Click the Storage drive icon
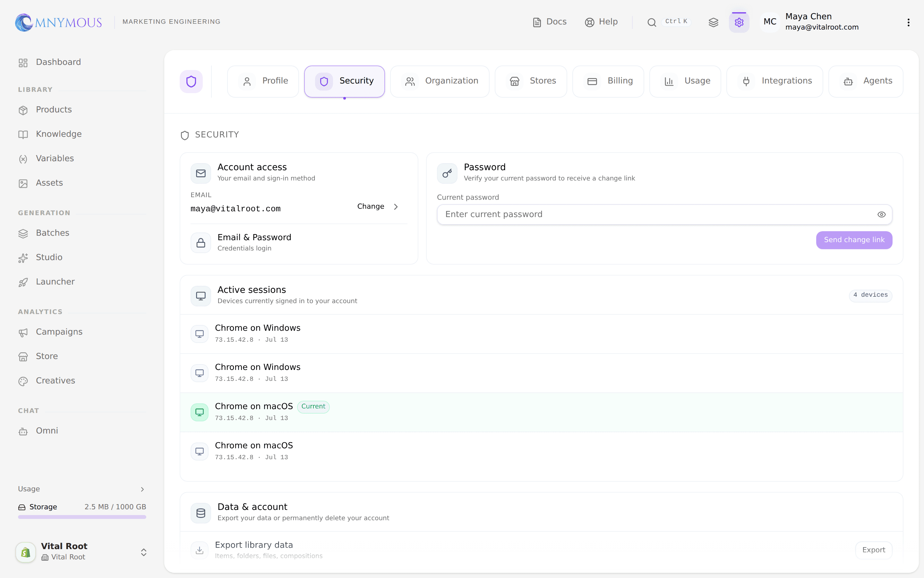The height and width of the screenshot is (578, 924). click(x=22, y=507)
